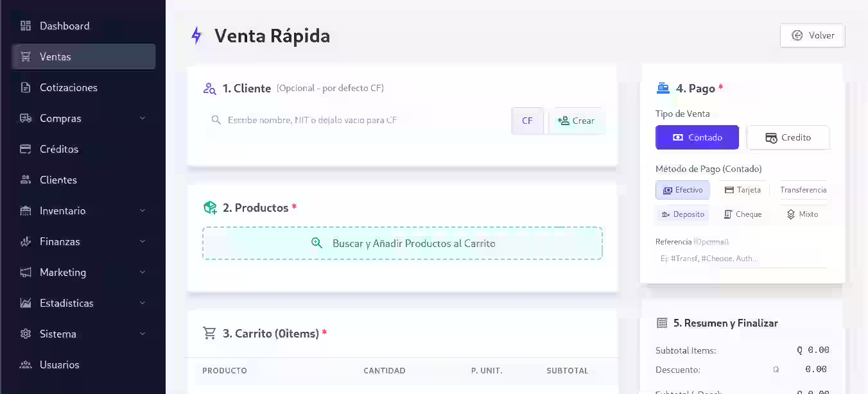Open the Estadísticas submenu chevron

[143, 303]
